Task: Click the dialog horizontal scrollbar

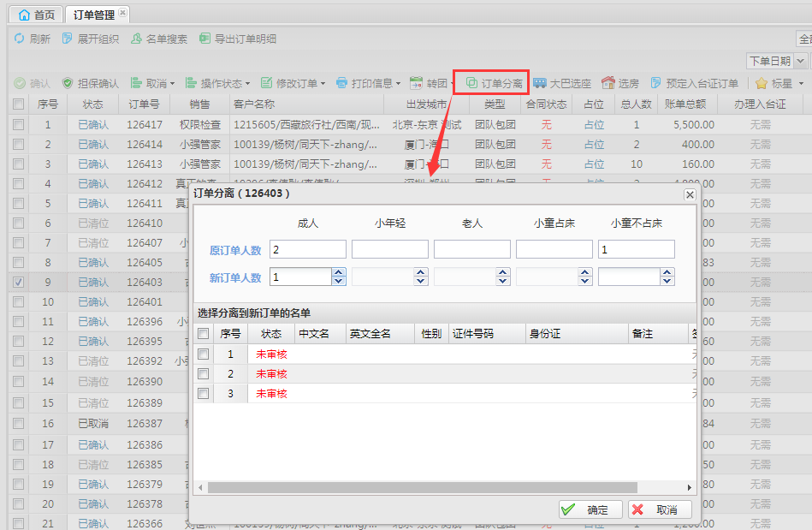Action: [423, 487]
